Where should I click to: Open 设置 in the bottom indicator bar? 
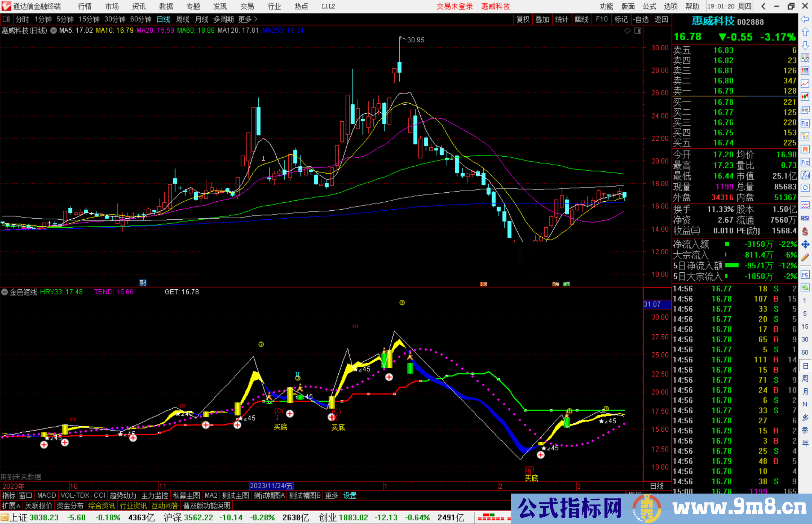click(350, 495)
